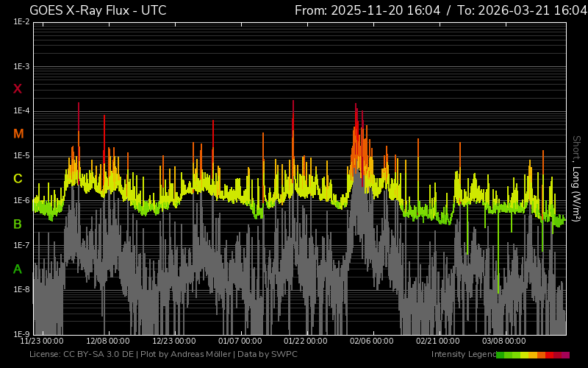Click the yellow C flare class label
The height and width of the screenshot is (368, 588).
tap(18, 179)
